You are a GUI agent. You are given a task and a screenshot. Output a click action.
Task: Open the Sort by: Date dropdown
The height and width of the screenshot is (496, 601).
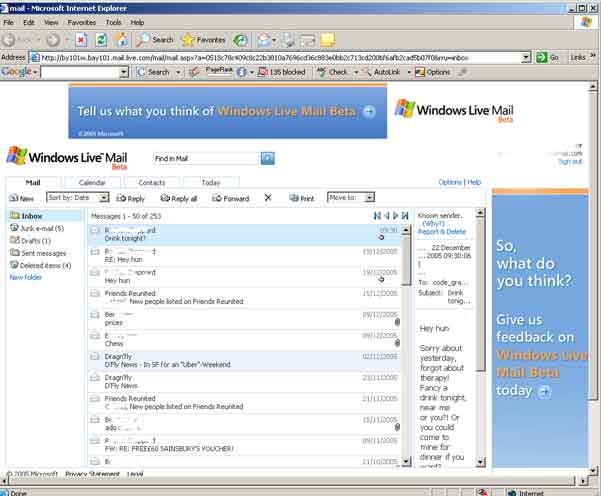point(77,197)
